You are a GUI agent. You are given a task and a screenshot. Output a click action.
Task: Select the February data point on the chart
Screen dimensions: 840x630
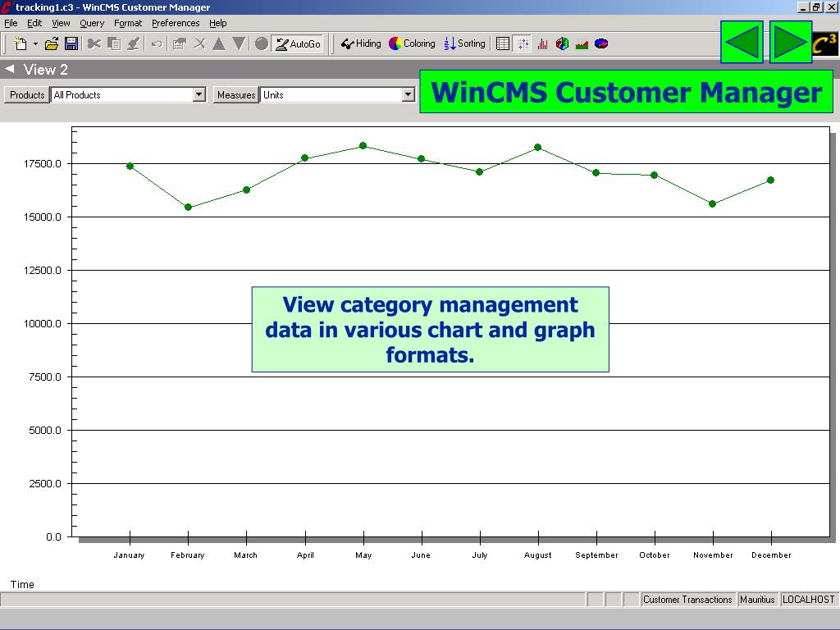[188, 207]
